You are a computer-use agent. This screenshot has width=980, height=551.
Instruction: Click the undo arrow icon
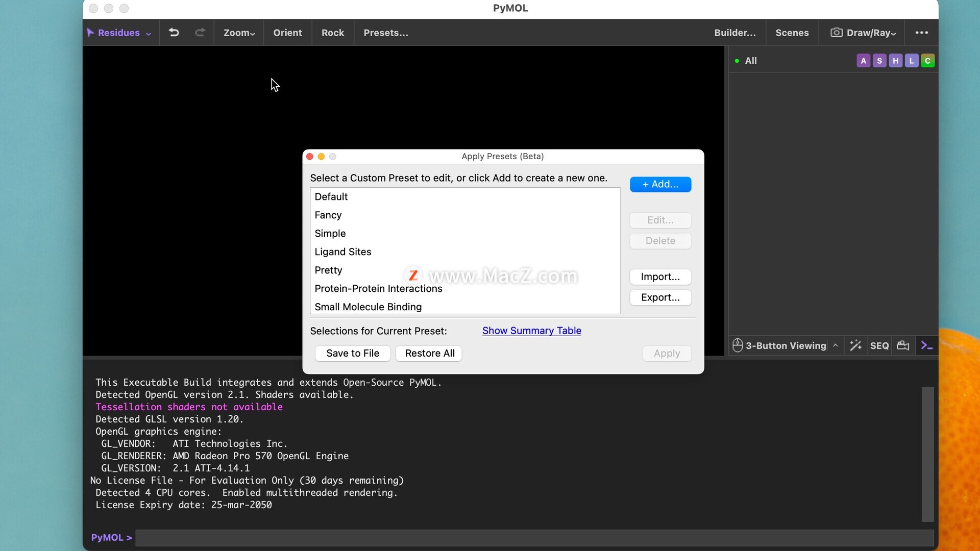pyautogui.click(x=174, y=33)
